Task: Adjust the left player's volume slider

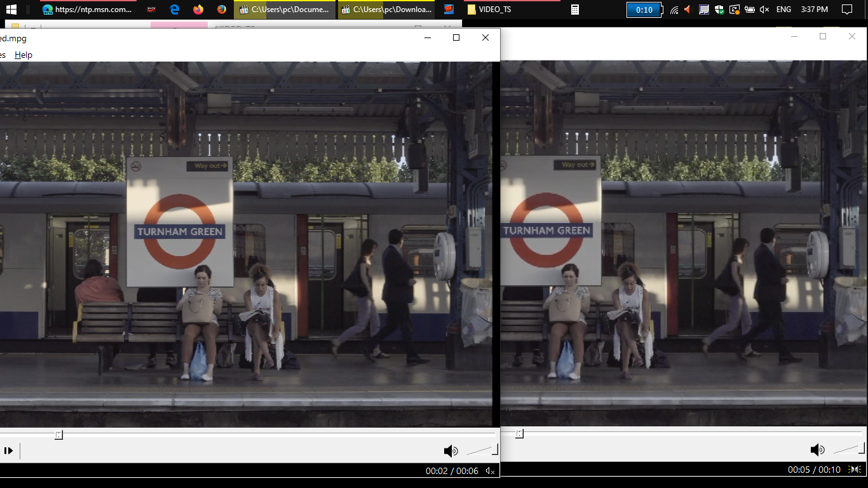Action: tap(482, 450)
